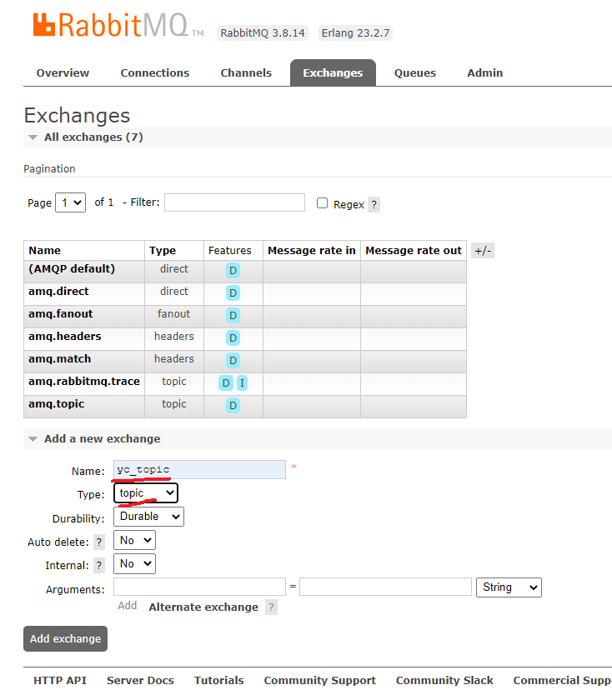Click the Add exchange button

65,639
